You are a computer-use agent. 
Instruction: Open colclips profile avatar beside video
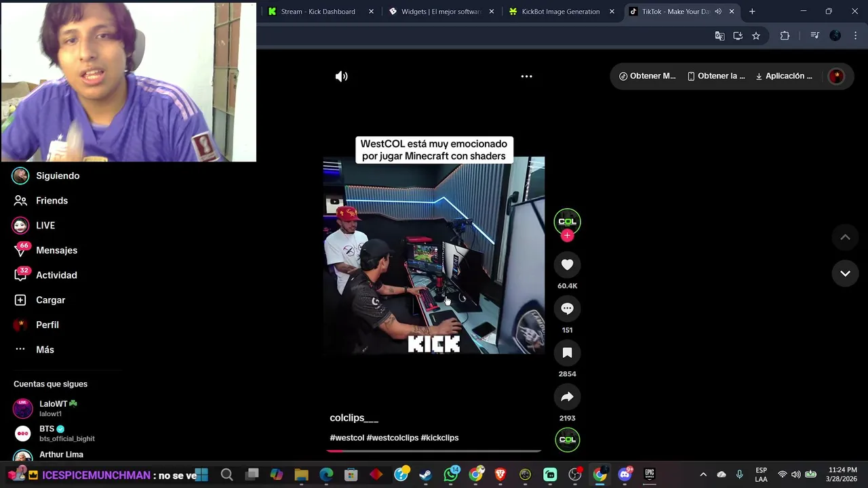point(568,221)
